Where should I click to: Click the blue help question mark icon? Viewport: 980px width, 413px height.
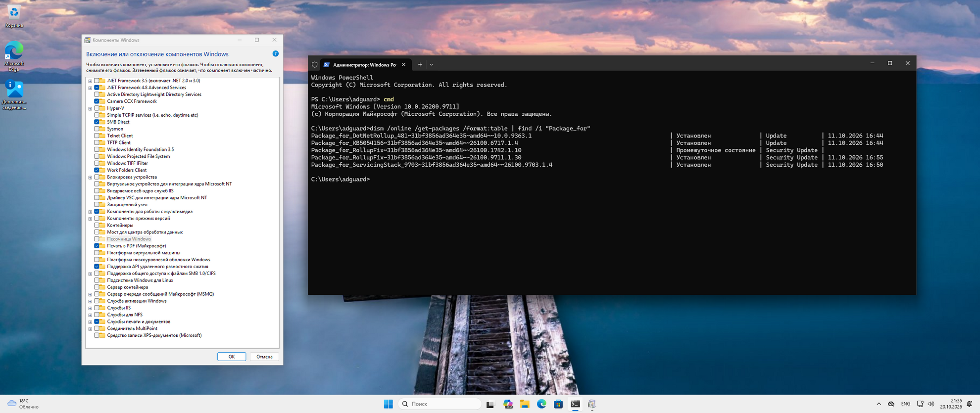276,53
